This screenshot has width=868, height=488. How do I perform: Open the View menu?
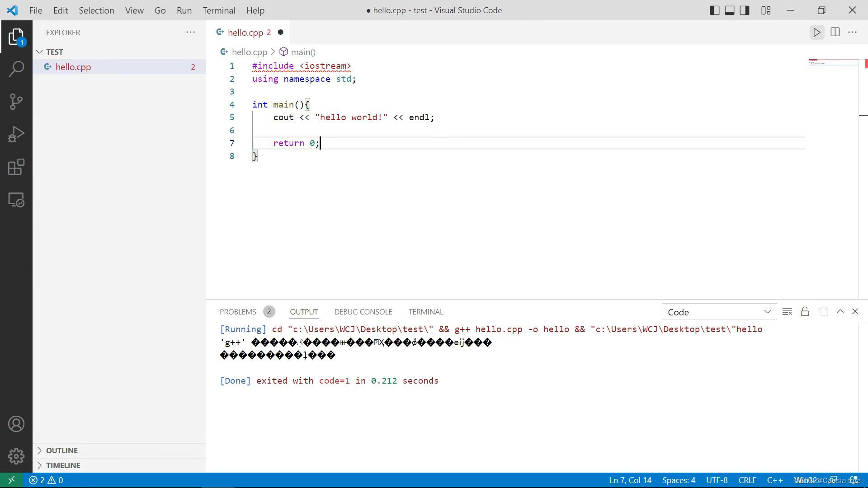tap(134, 10)
